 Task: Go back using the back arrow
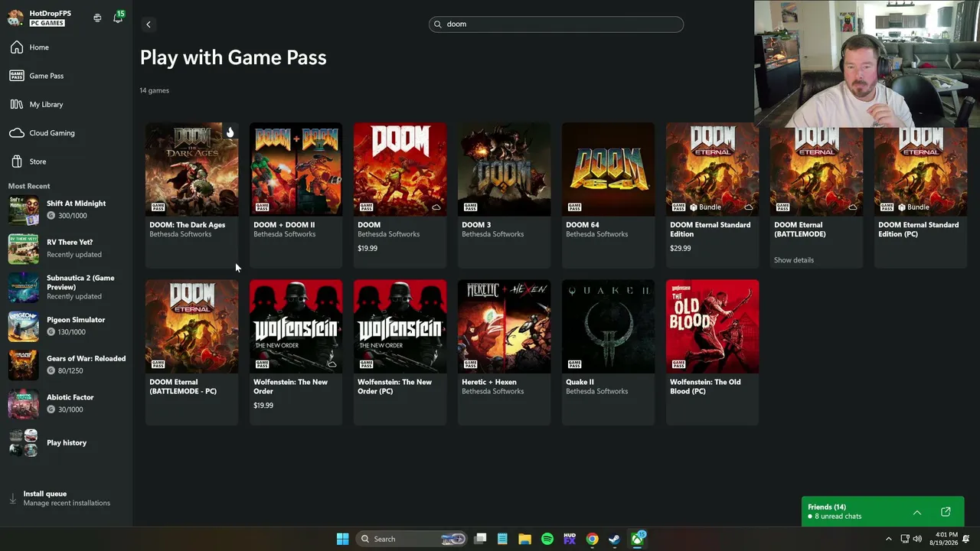tap(149, 24)
